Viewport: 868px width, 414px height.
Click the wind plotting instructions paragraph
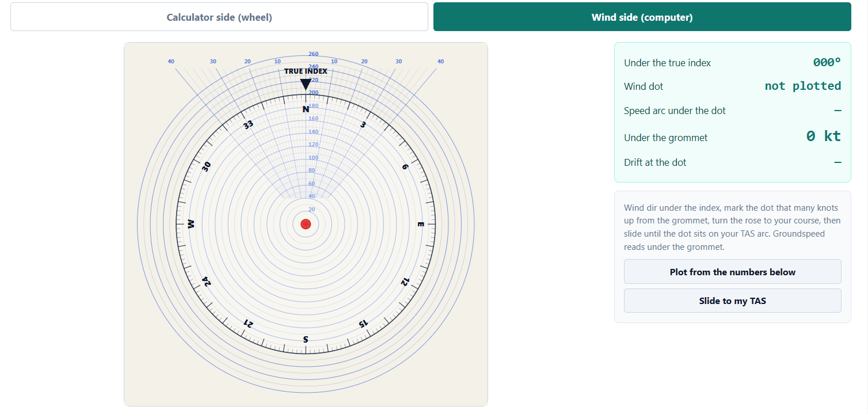coord(732,227)
